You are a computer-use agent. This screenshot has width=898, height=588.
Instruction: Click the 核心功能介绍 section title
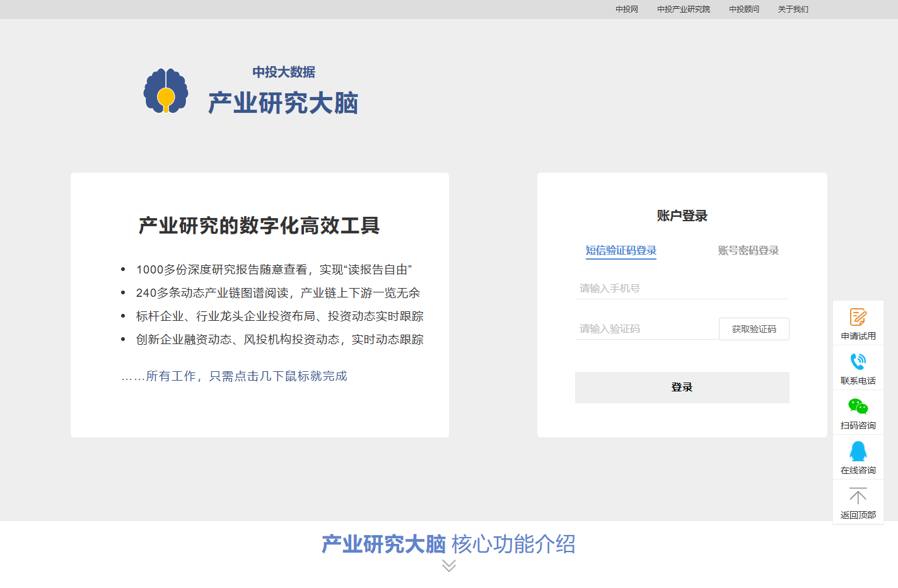[x=514, y=544]
